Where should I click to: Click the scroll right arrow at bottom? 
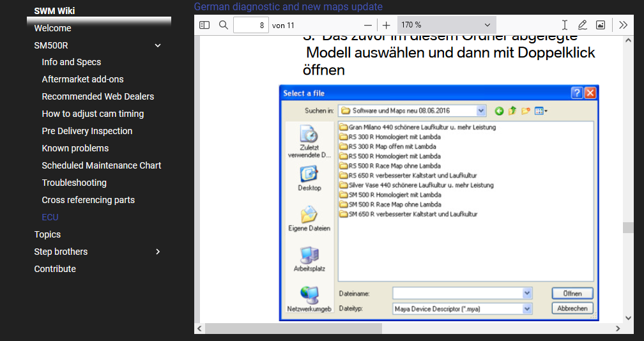pyautogui.click(x=618, y=328)
